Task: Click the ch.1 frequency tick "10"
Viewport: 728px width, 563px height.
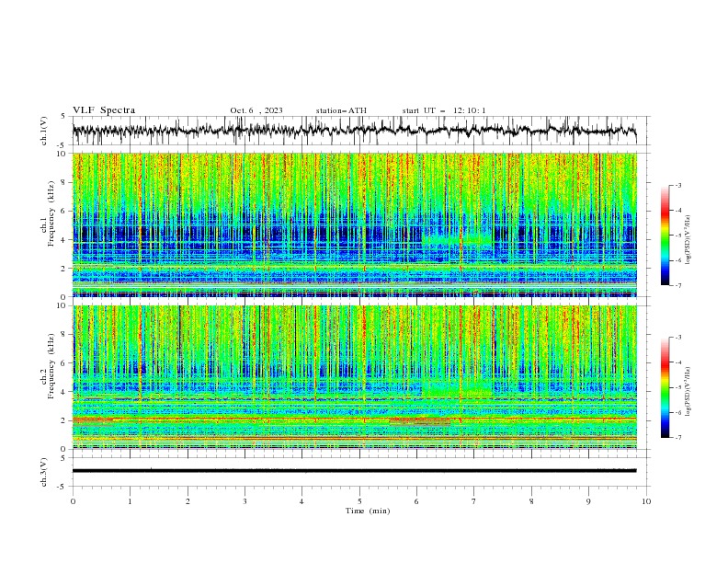Action: (x=62, y=154)
